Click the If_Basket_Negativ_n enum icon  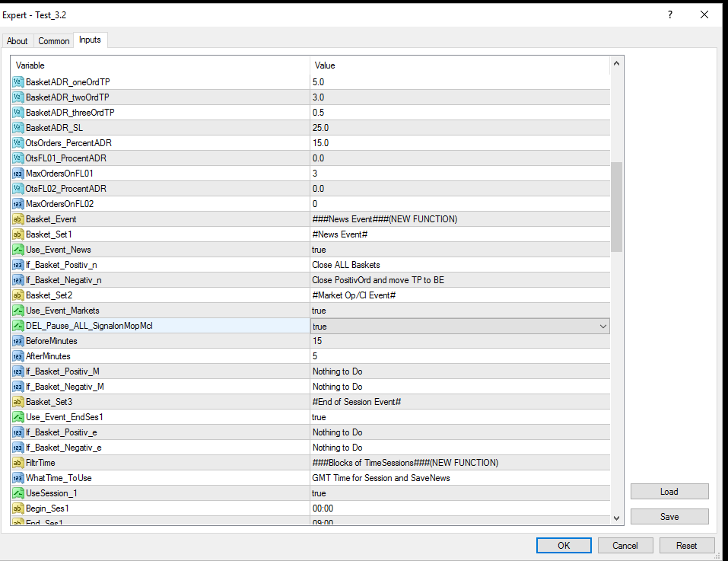click(x=17, y=280)
